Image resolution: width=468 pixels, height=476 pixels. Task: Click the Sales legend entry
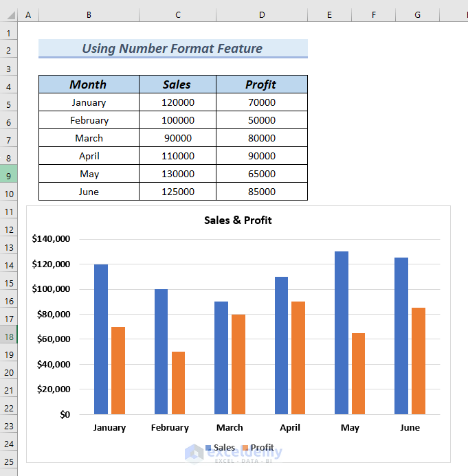[220, 447]
